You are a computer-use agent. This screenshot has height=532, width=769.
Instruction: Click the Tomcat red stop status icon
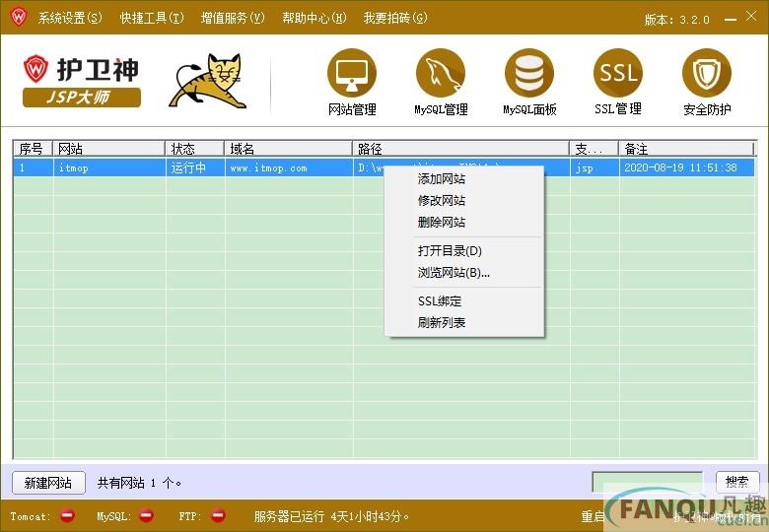(67, 515)
